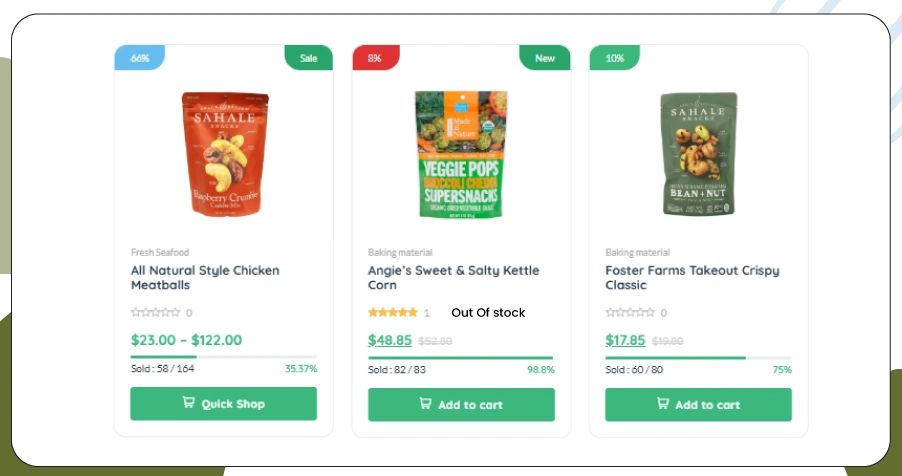Click the green Sale badge

(x=308, y=58)
